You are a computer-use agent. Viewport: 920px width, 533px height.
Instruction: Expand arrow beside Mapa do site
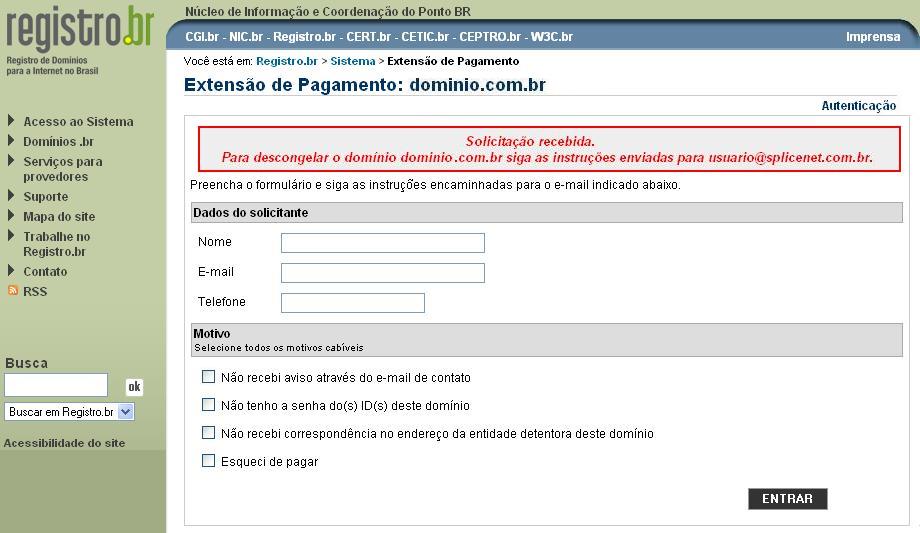11,216
